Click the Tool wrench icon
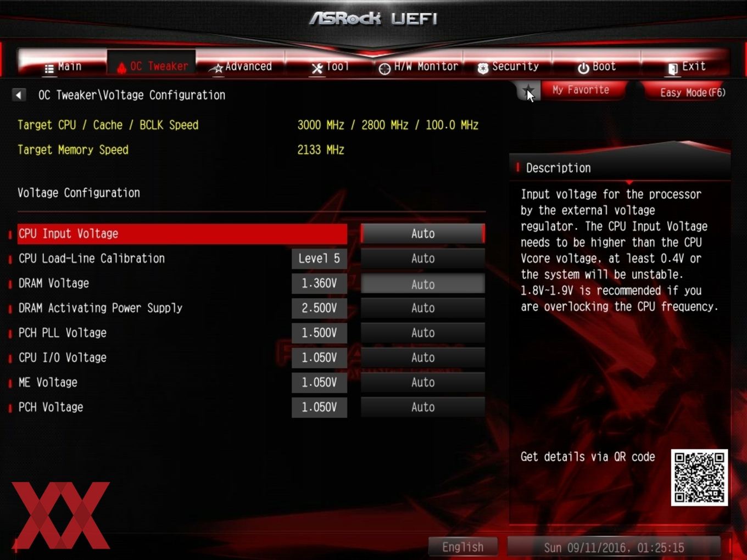The height and width of the screenshot is (560, 747). tap(317, 69)
